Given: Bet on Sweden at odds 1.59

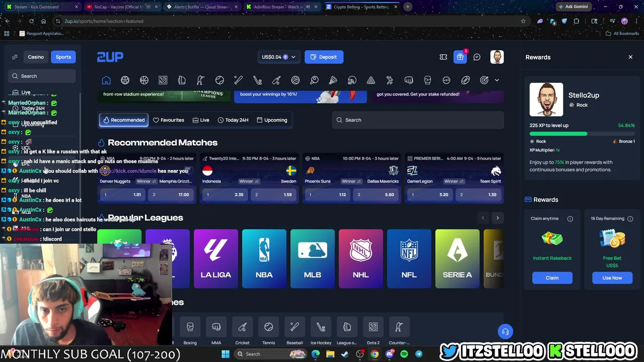Looking at the screenshot, I should tap(273, 195).
